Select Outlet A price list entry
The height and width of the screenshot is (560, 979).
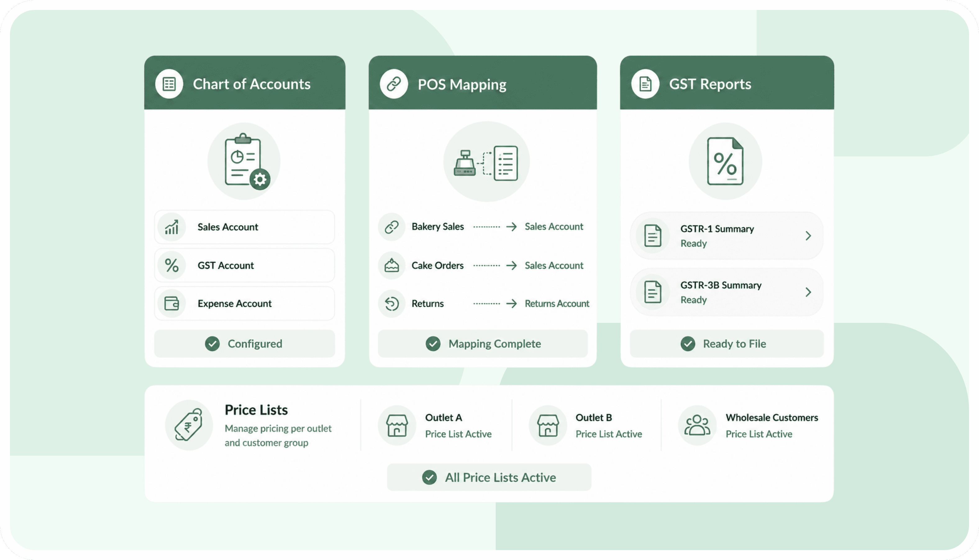[x=436, y=425]
